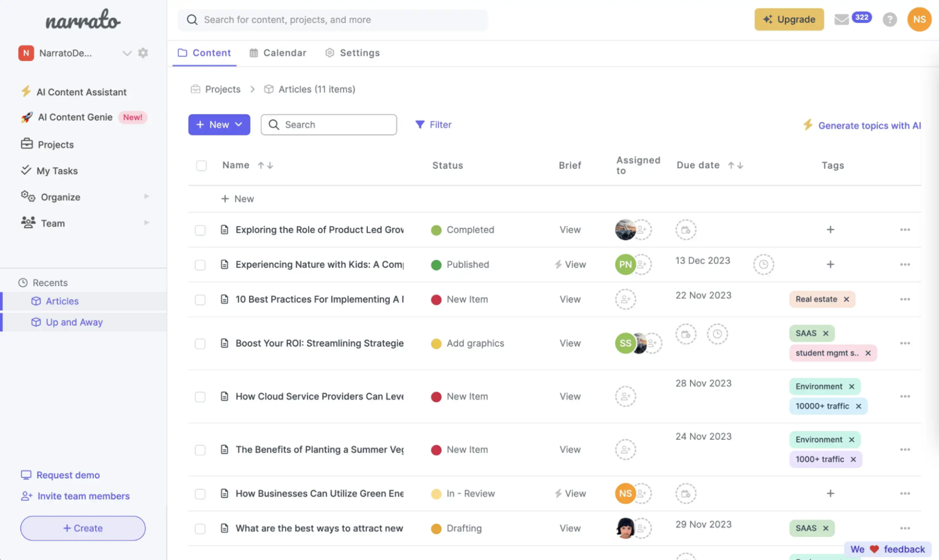This screenshot has width=939, height=560.
Task: Click the Upgrade button
Action: click(x=789, y=20)
